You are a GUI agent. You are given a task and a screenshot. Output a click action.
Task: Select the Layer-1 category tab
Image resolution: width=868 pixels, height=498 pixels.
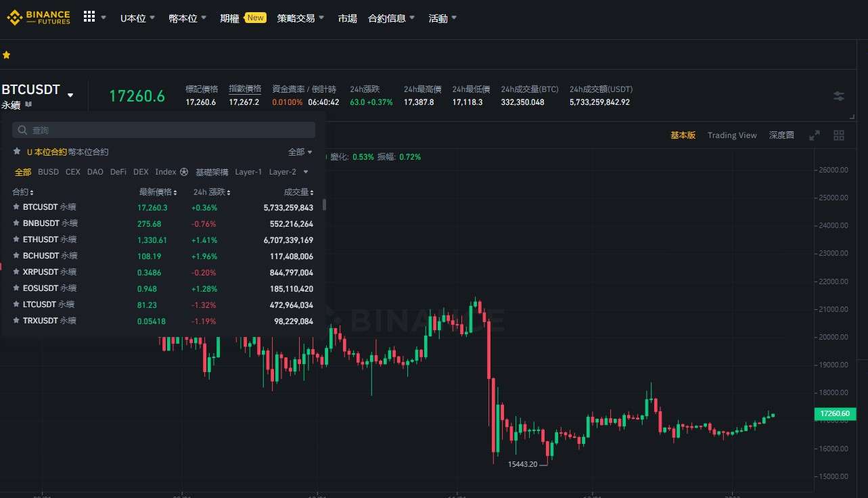click(x=248, y=172)
